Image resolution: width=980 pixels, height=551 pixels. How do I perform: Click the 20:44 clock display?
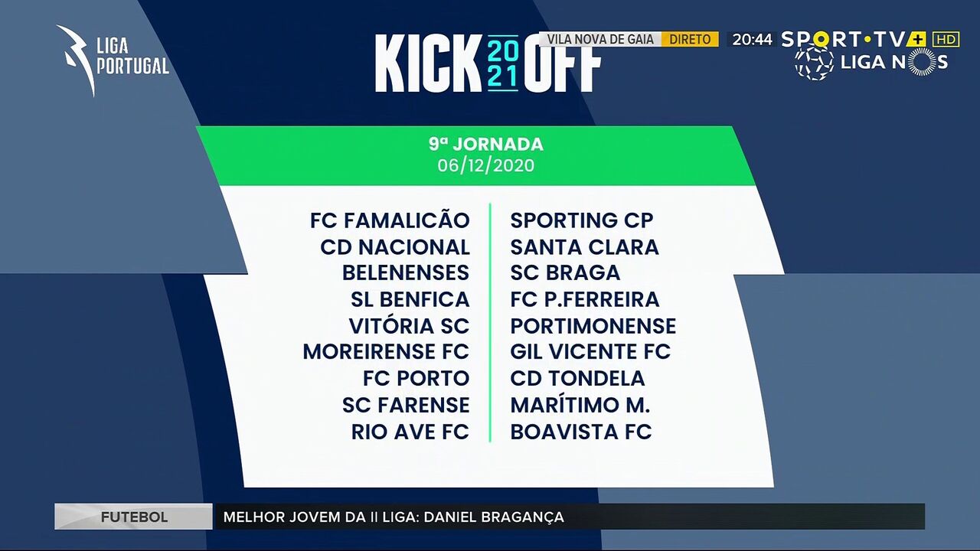tap(752, 39)
